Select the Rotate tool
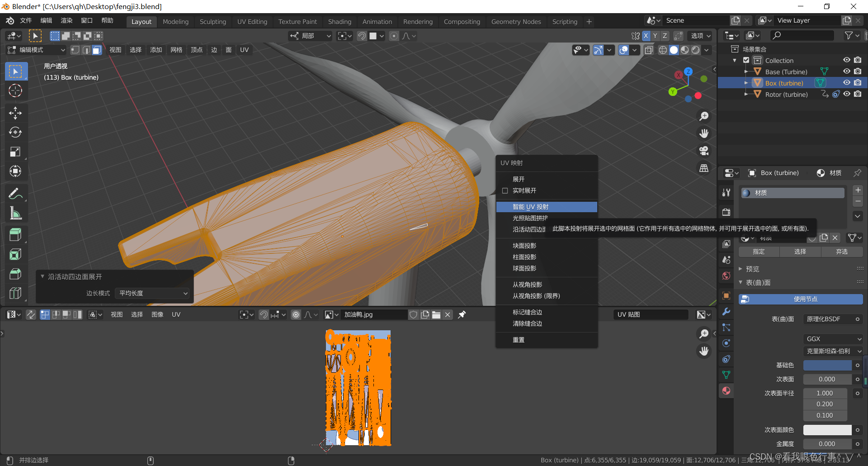Image resolution: width=868 pixels, height=466 pixels. click(x=15, y=133)
